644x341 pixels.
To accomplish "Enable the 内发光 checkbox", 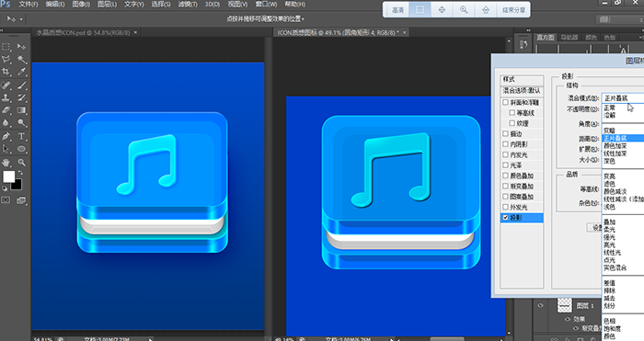I will click(x=506, y=154).
